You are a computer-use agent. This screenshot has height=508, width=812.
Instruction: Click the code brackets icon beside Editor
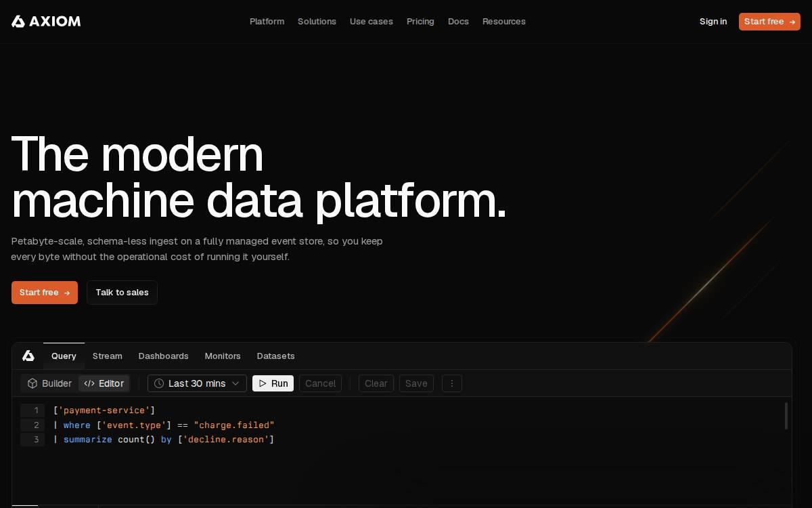[x=89, y=383]
